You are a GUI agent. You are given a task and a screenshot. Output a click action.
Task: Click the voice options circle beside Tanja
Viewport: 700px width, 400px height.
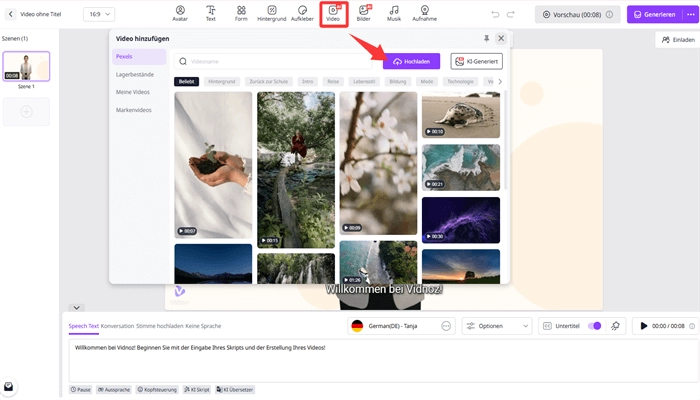(x=446, y=326)
